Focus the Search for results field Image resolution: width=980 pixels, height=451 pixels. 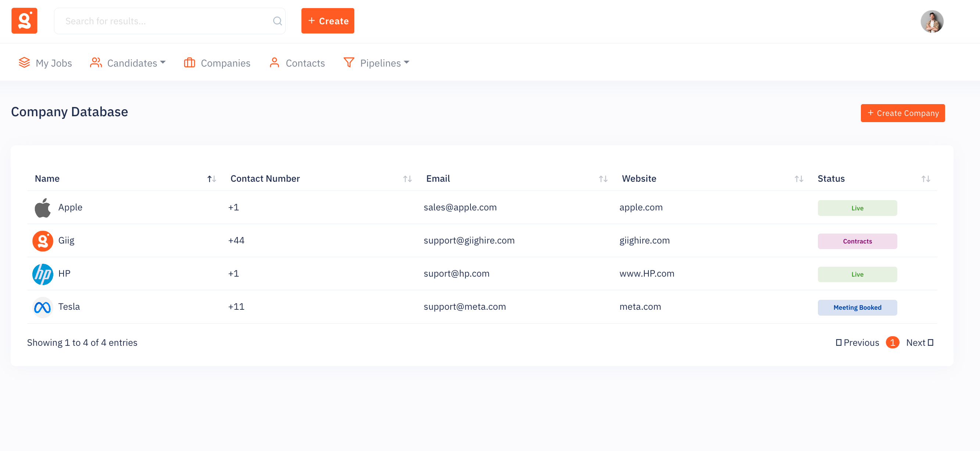pyautogui.click(x=170, y=21)
